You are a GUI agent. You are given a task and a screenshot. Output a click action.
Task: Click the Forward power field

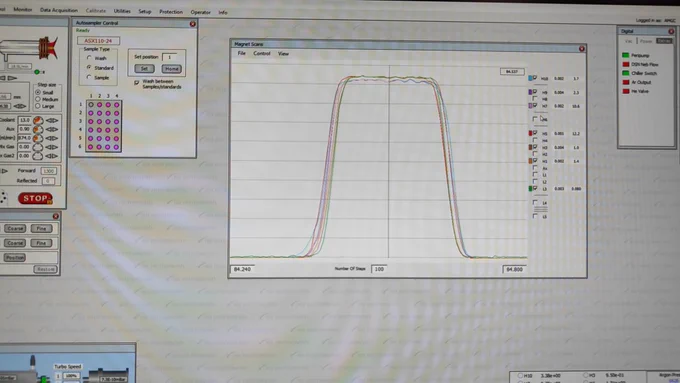tap(49, 171)
